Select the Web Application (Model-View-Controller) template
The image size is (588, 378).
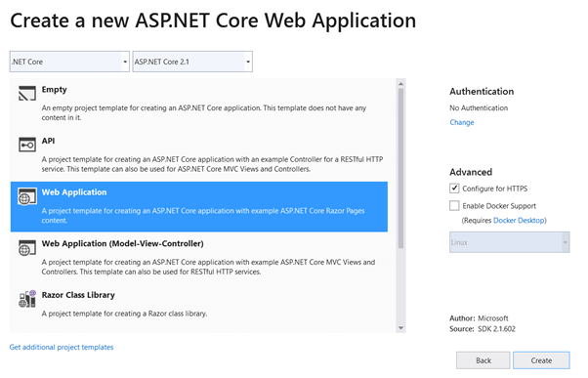(123, 244)
